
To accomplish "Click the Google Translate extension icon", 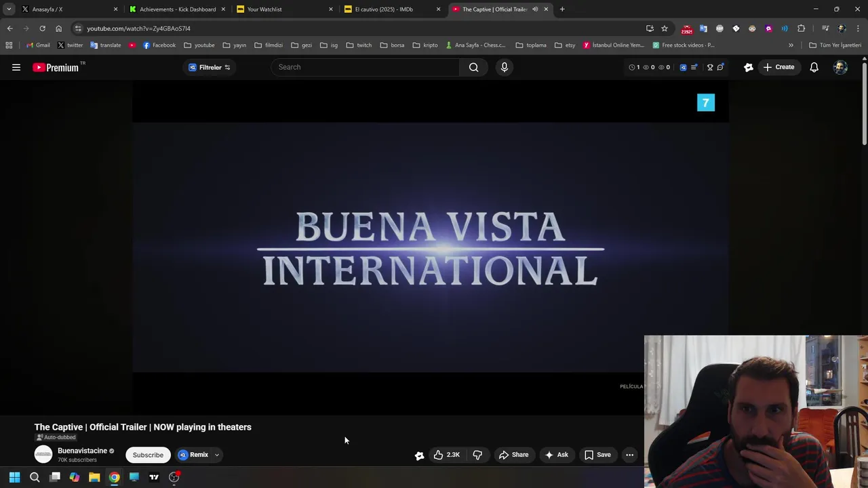I will [x=703, y=28].
